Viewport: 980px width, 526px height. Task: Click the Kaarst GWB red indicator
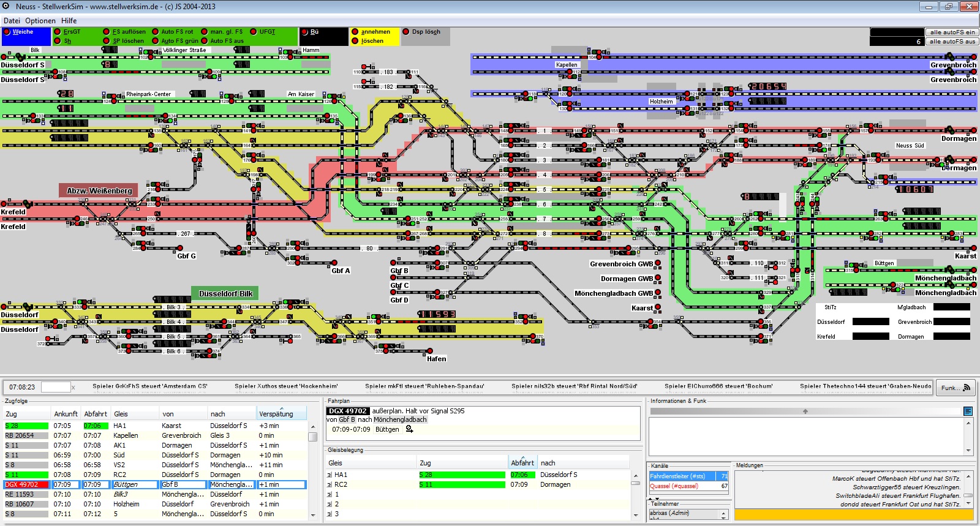[x=658, y=307]
